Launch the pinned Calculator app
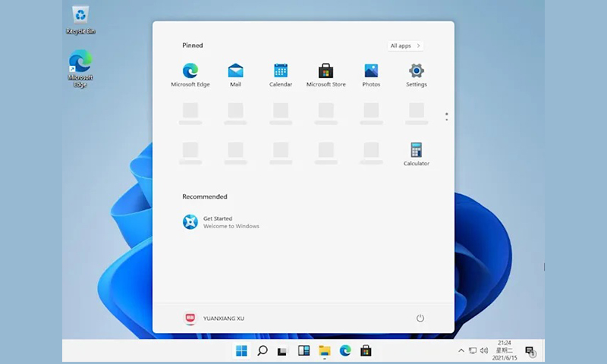The width and height of the screenshot is (607, 364). (x=417, y=155)
